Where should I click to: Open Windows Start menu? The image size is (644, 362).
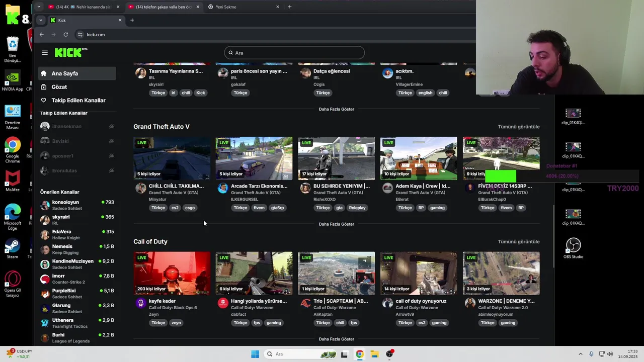[255, 354]
